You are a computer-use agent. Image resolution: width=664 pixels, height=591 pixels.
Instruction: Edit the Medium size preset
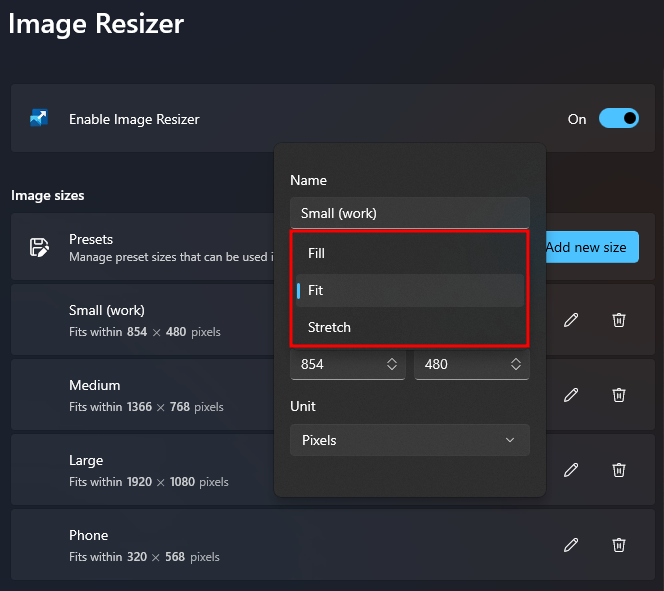(x=571, y=395)
